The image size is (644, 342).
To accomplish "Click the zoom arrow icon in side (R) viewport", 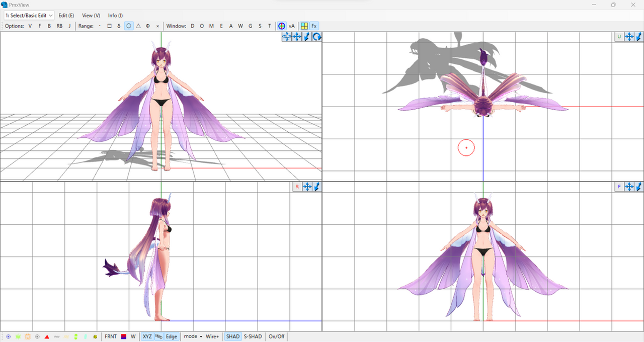I will pos(317,187).
